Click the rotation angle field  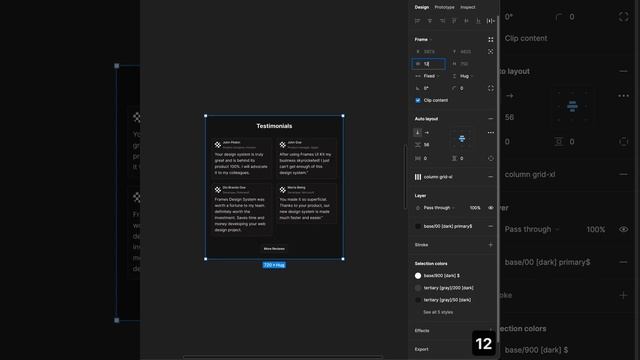tap(429, 89)
